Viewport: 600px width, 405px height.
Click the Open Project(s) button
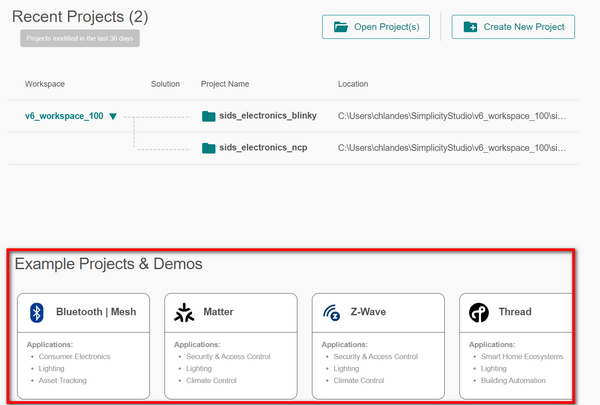pos(376,27)
